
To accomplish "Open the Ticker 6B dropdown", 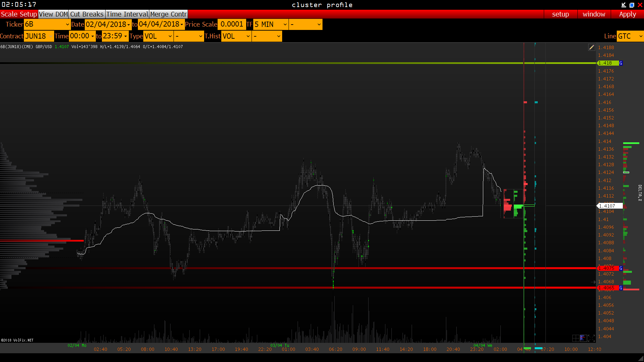I will [47, 24].
